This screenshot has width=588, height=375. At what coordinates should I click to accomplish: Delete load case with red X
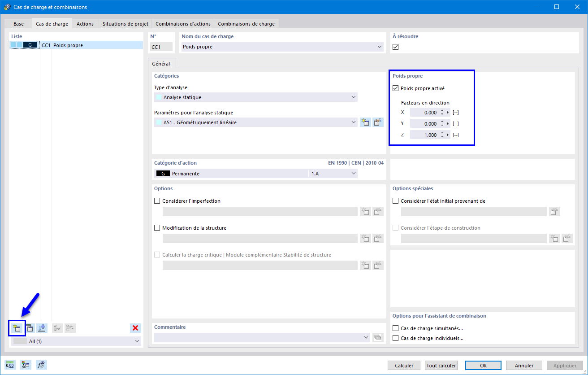(135, 328)
